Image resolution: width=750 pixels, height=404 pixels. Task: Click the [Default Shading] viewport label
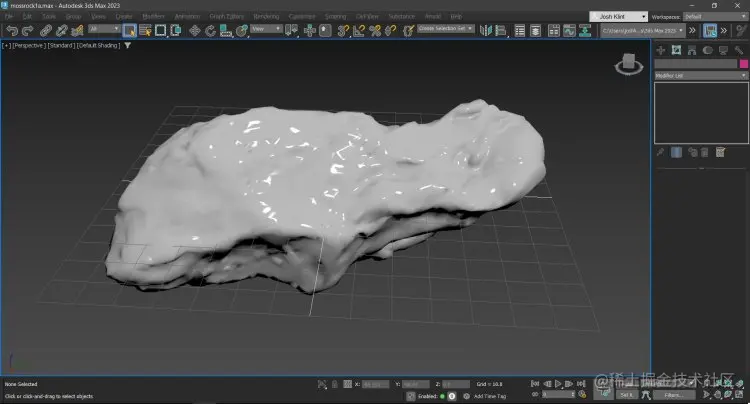[98, 45]
